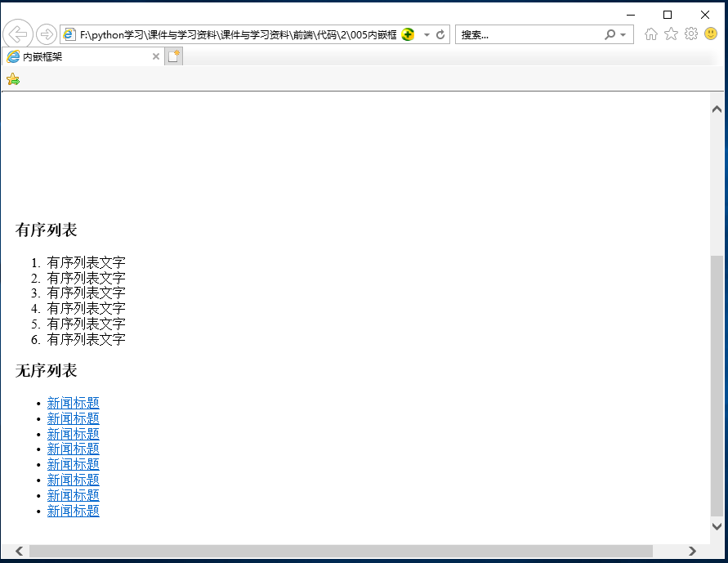This screenshot has height=563, width=728.
Task: Click the smiley feedback icon
Action: coord(711,34)
